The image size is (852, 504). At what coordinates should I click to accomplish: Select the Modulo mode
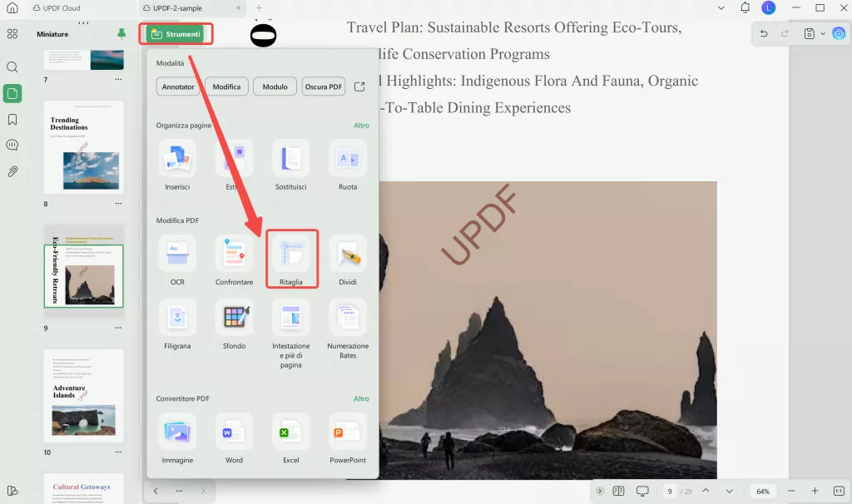[275, 86]
